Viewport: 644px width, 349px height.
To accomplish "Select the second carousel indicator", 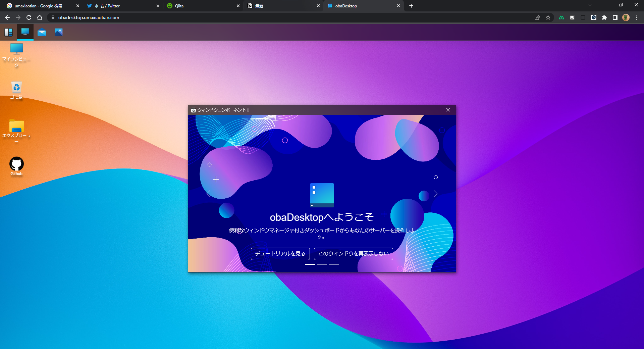I will coord(322,264).
